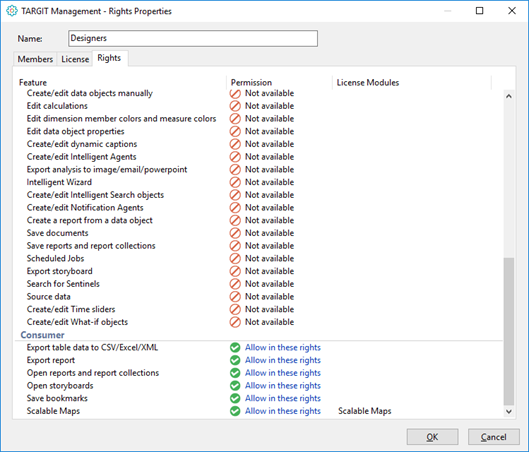Click the Not available icon for Source data
Screen dimensions: 529x452
coord(235,296)
